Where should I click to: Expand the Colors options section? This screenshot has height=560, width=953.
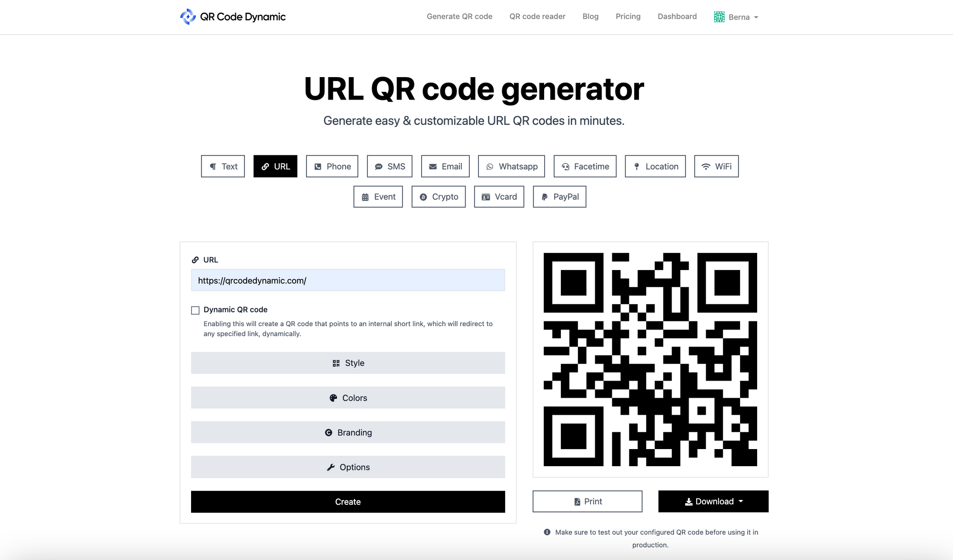348,397
